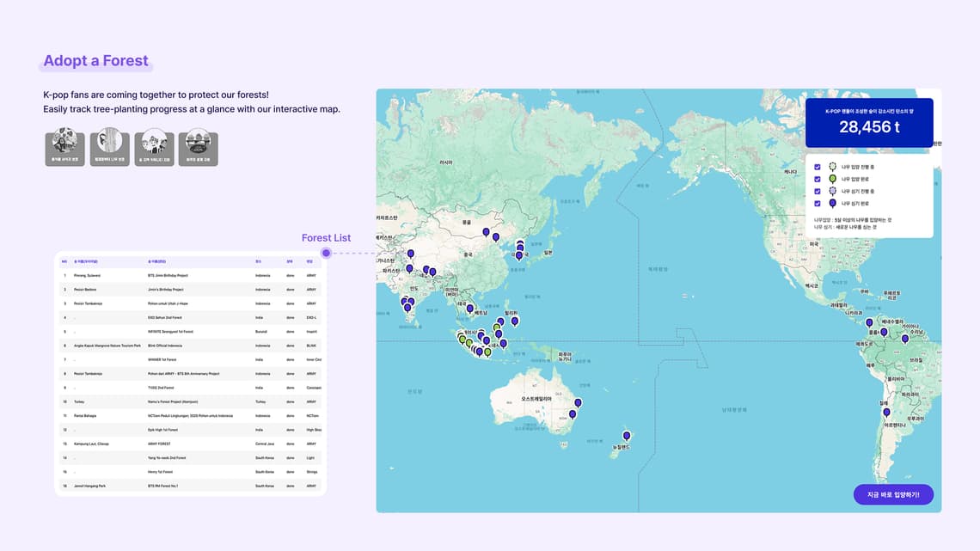Uncheck the 나무 입양 진행 중 checkbox
980x551 pixels.
(x=818, y=167)
